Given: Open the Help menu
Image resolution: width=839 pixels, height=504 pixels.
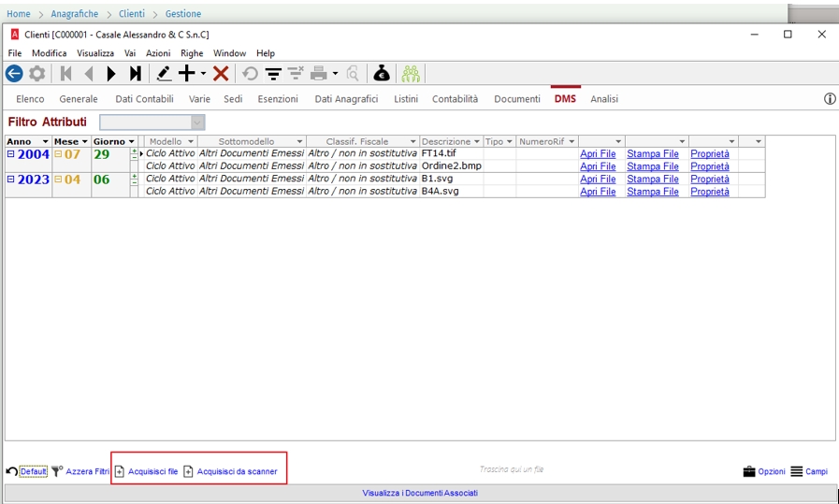Looking at the screenshot, I should point(266,53).
